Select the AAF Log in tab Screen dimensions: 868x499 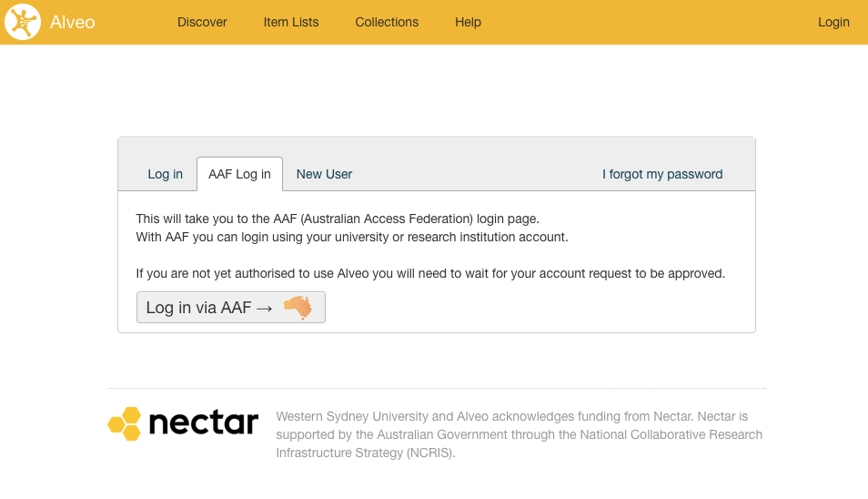239,174
